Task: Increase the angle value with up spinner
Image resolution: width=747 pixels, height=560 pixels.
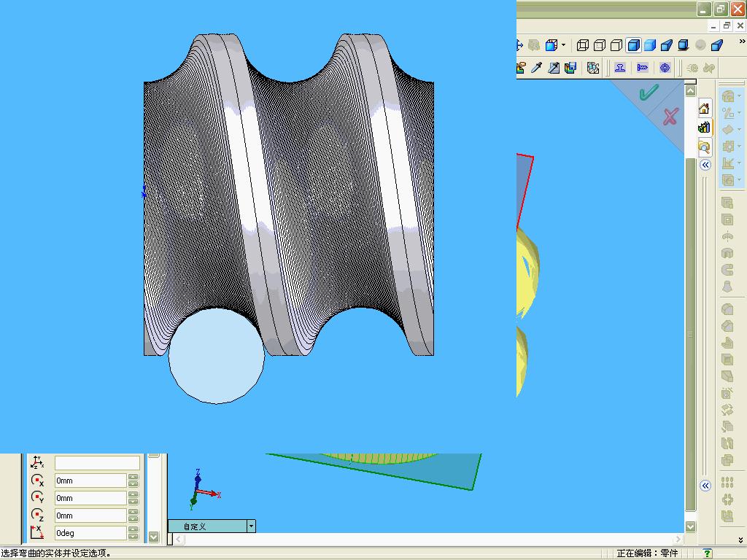Action: (133, 529)
